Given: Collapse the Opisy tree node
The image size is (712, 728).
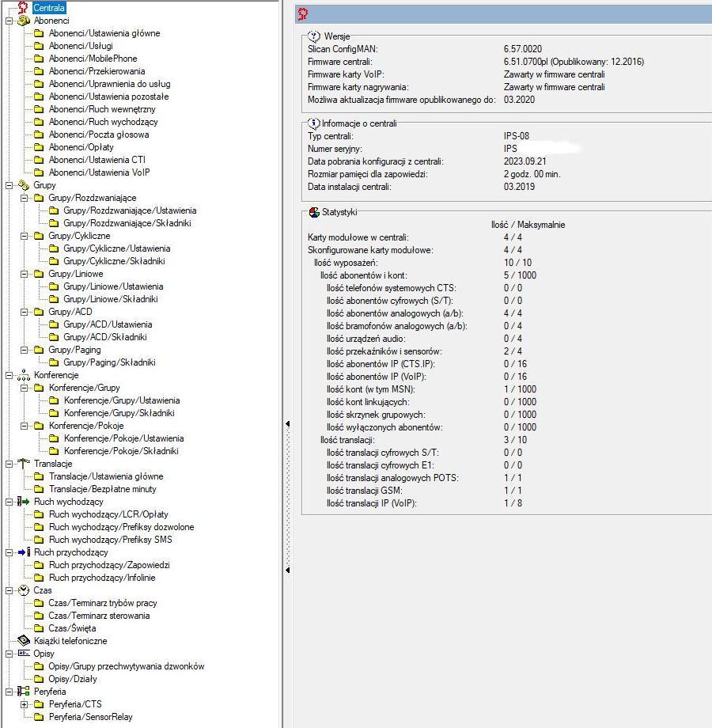Looking at the screenshot, I should coord(9,654).
